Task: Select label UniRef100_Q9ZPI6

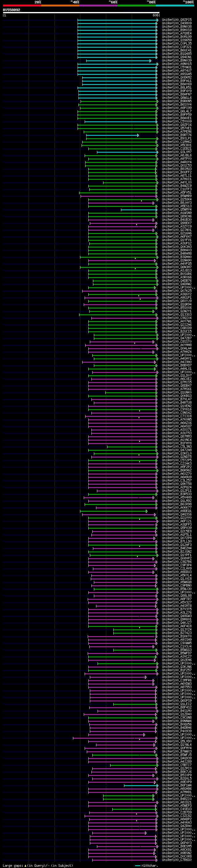Action: pos(177,125)
